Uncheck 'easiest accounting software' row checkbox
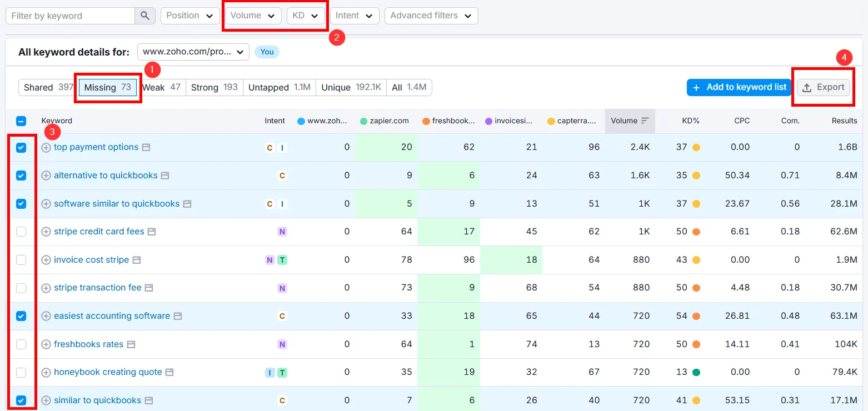The image size is (868, 411). click(x=21, y=316)
